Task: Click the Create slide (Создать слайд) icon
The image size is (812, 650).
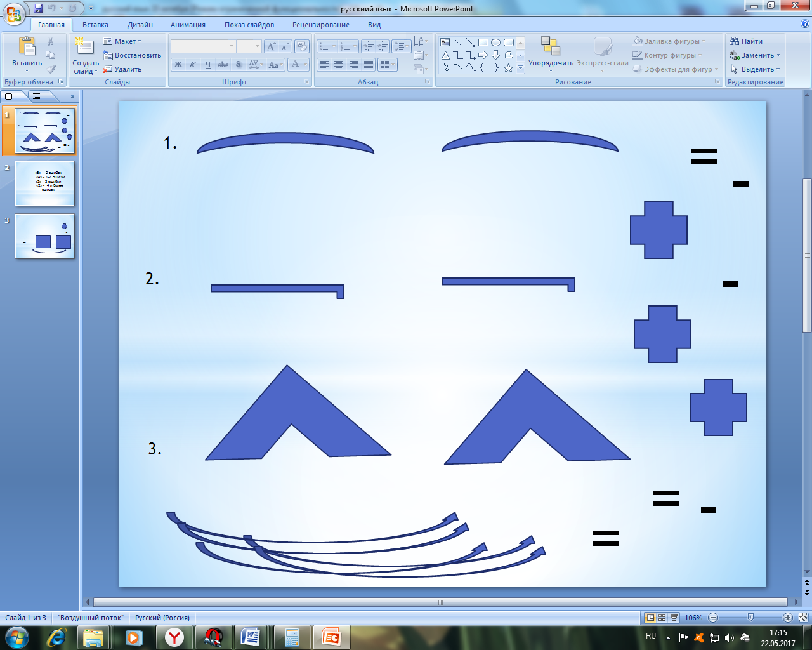Action: coord(85,47)
